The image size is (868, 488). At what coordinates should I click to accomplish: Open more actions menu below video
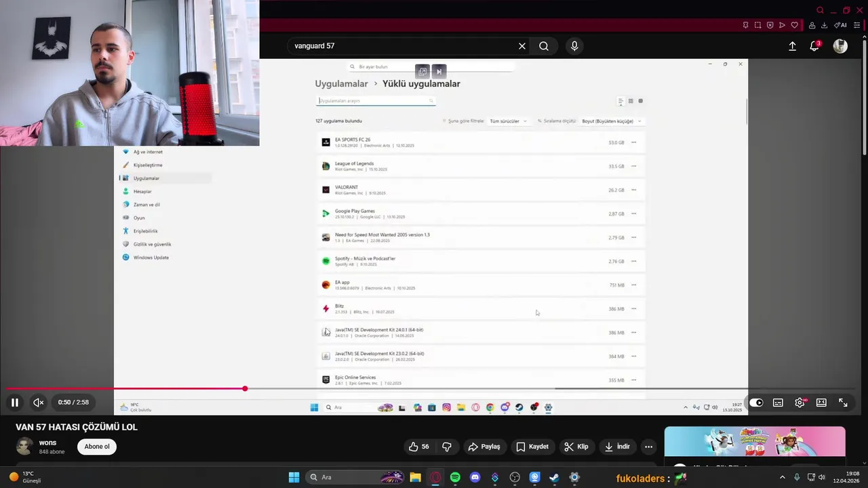pyautogui.click(x=648, y=447)
